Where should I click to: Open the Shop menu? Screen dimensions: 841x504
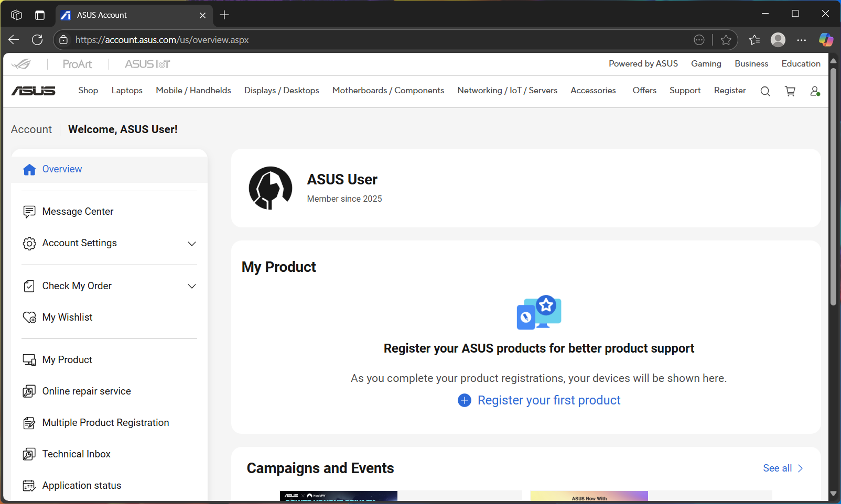click(88, 91)
